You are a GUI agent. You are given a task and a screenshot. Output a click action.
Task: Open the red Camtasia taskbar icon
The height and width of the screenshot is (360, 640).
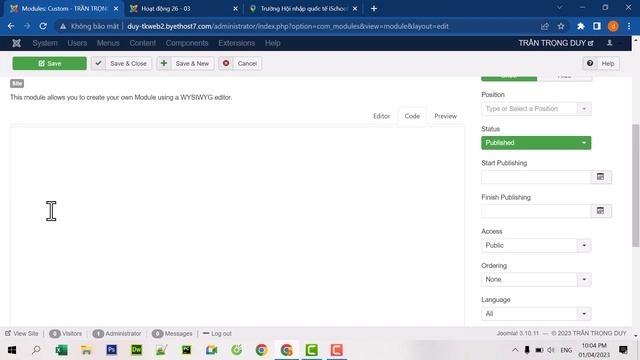click(x=336, y=350)
